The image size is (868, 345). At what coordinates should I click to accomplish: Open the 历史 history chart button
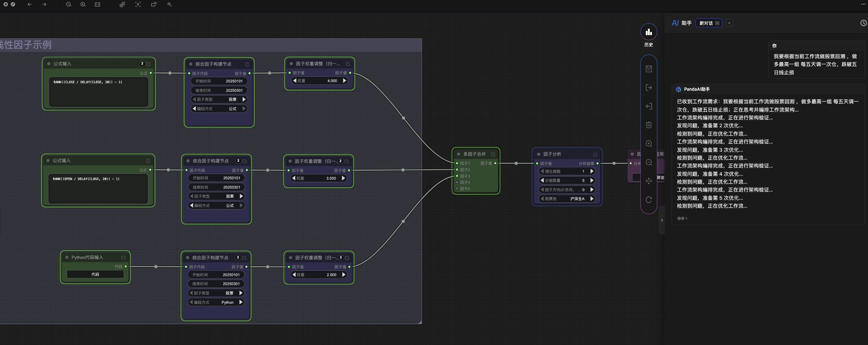click(x=649, y=32)
